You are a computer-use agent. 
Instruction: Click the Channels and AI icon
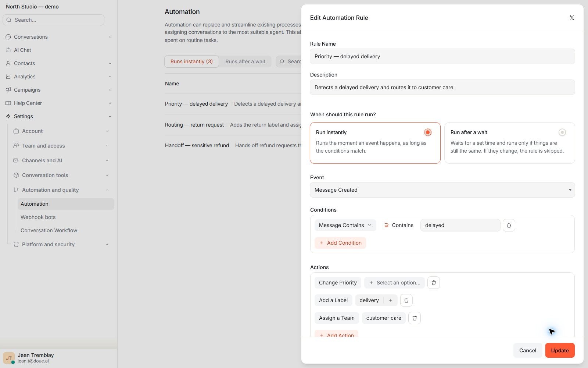[16, 160]
